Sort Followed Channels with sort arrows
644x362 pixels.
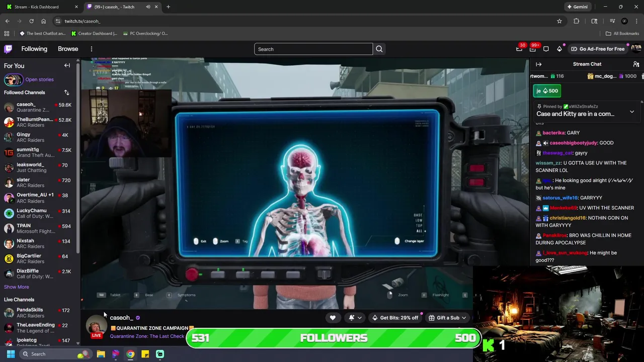[x=66, y=93]
